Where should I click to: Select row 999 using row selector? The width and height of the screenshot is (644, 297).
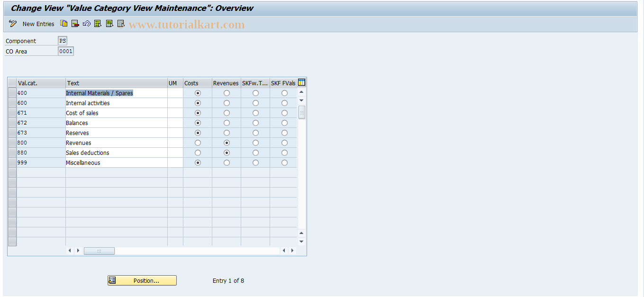12,162
